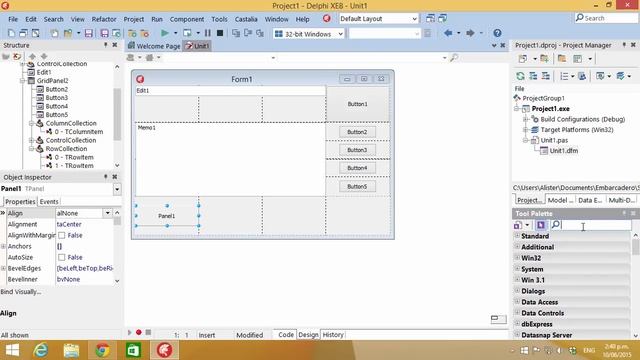Click the Pause icon in the debug toolbar

[x=207, y=33]
